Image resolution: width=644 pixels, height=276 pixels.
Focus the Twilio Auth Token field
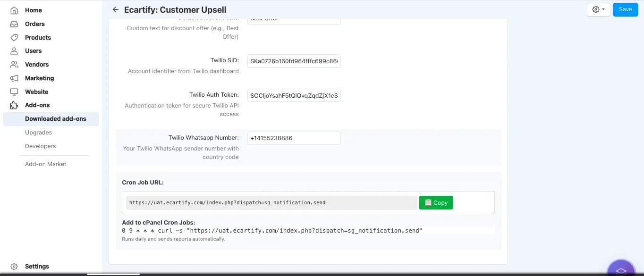point(294,96)
